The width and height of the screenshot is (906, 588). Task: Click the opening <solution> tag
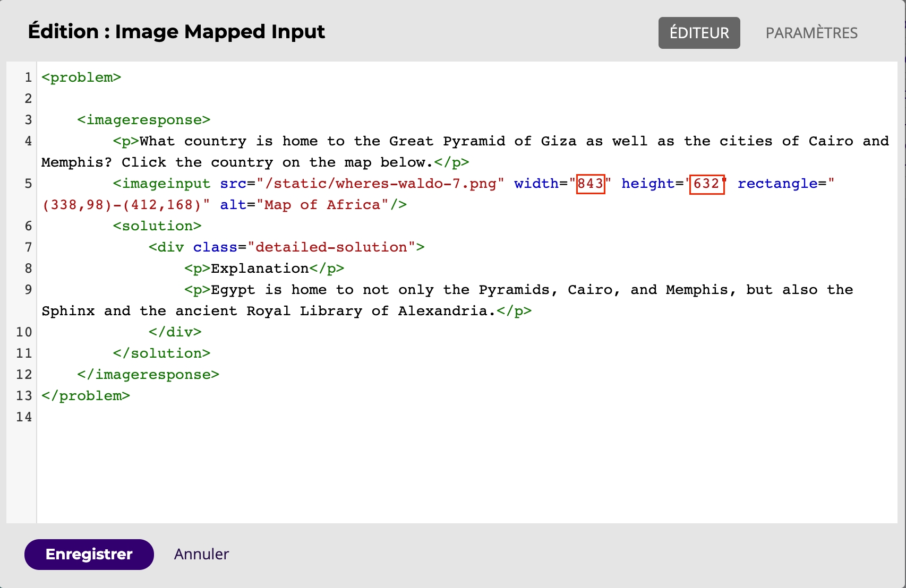[x=157, y=226]
